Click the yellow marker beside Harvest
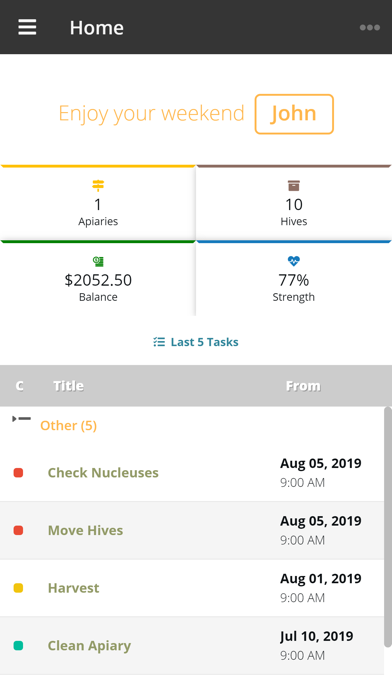The width and height of the screenshot is (392, 696). 18,588
